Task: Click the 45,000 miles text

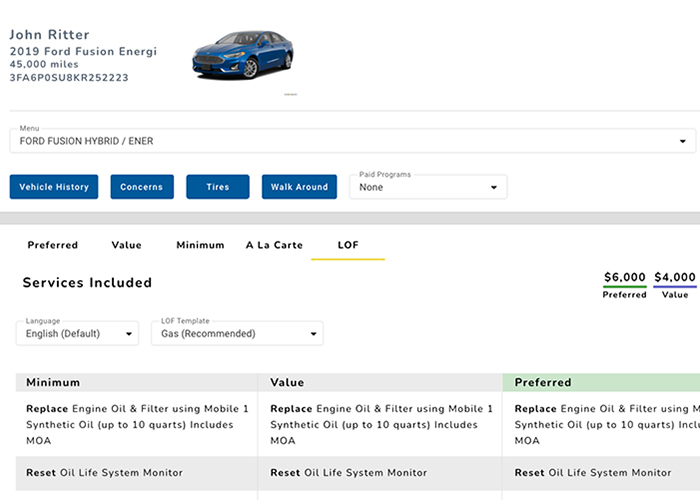Action: (44, 64)
